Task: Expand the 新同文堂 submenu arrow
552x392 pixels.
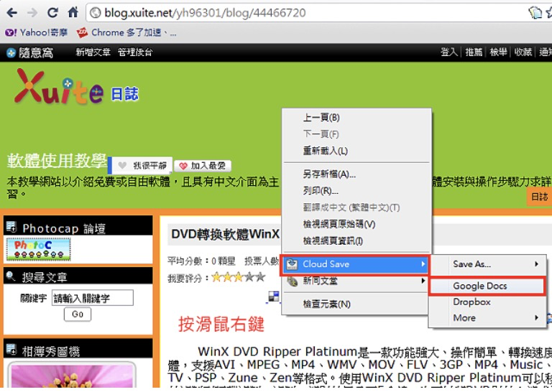Action: coord(423,281)
